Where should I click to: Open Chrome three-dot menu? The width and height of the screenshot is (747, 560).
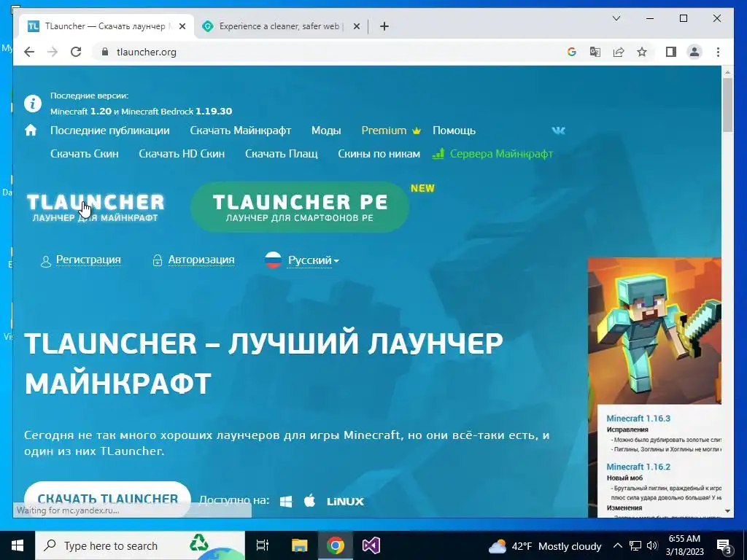click(718, 52)
